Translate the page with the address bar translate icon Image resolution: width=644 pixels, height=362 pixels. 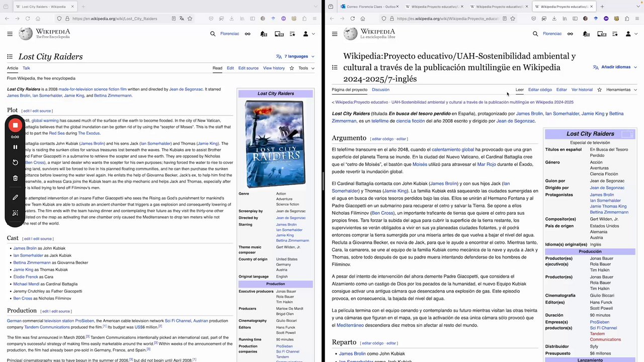[x=182, y=19]
